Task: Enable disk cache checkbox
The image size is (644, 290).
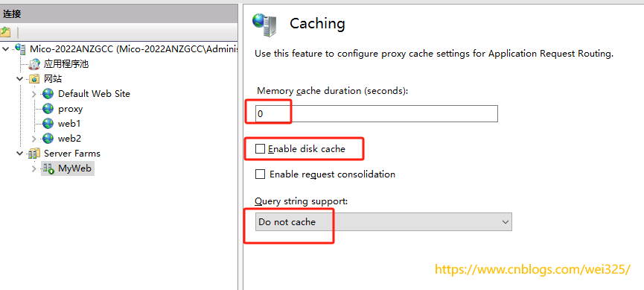Action: pos(260,149)
